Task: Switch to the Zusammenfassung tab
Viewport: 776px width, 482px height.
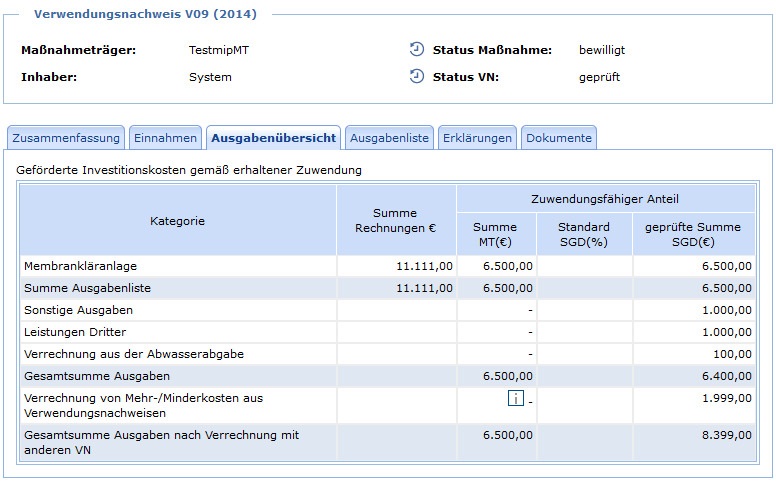Action: 66,138
